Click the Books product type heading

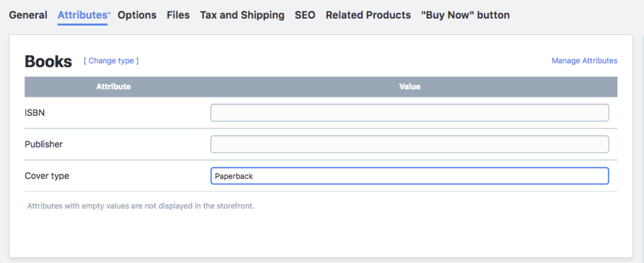pos(48,61)
